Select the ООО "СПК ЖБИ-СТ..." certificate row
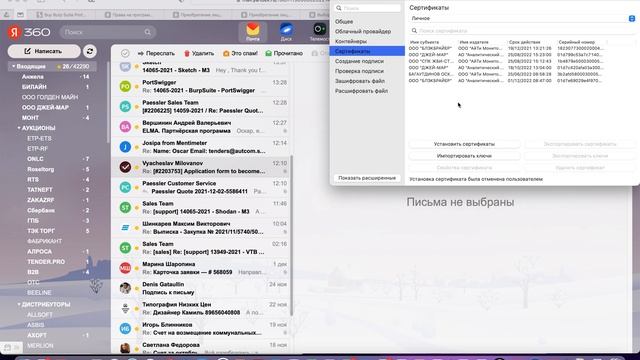The image size is (640, 360). [x=506, y=61]
